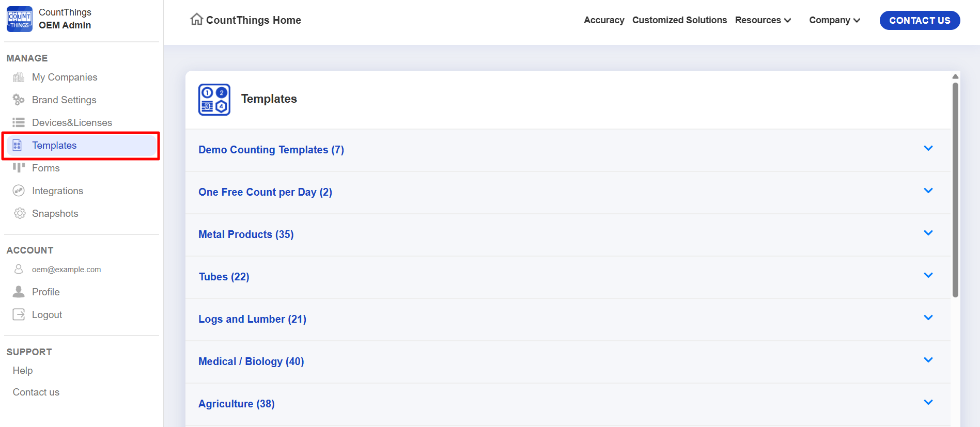980x427 pixels.
Task: Click the Snapshots gear icon
Action: (19, 213)
